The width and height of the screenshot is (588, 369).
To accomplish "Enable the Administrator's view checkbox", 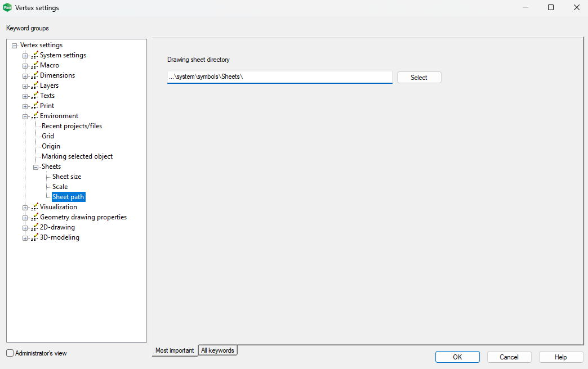I will click(x=10, y=353).
